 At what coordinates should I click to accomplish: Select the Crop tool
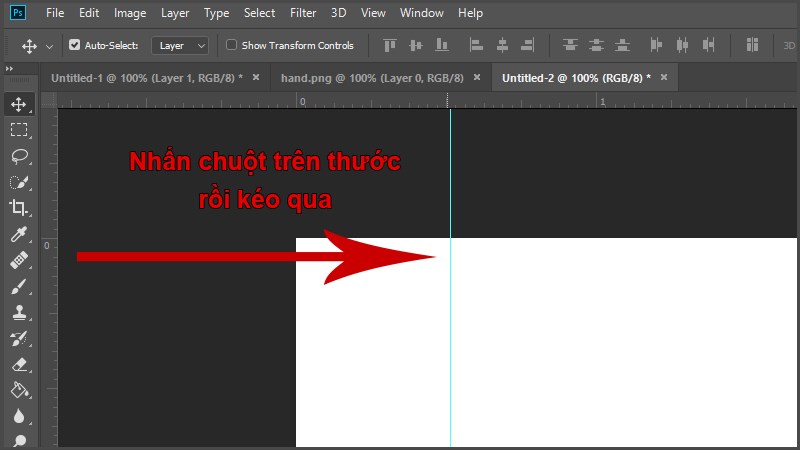[x=19, y=208]
